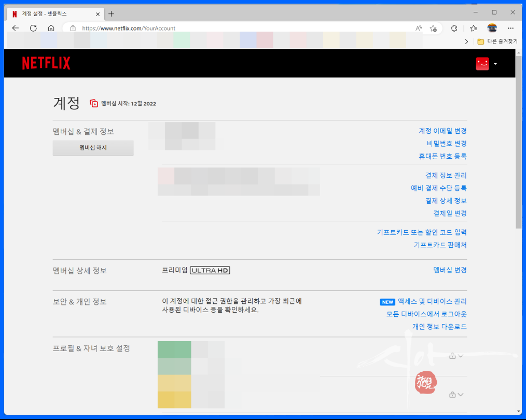Click scrollbar down arrow
This screenshot has width=526, height=420.
519,411
